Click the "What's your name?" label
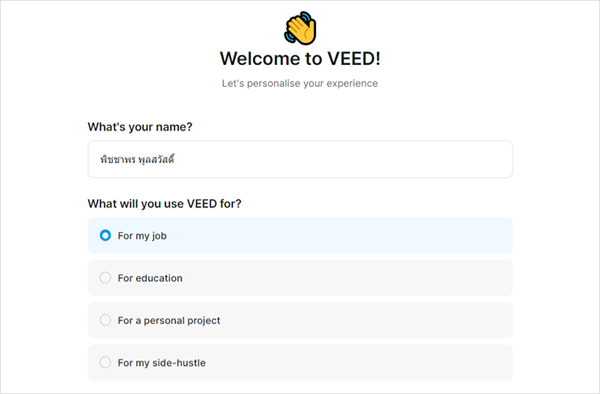Screen dimensions: 600x394 point(140,127)
